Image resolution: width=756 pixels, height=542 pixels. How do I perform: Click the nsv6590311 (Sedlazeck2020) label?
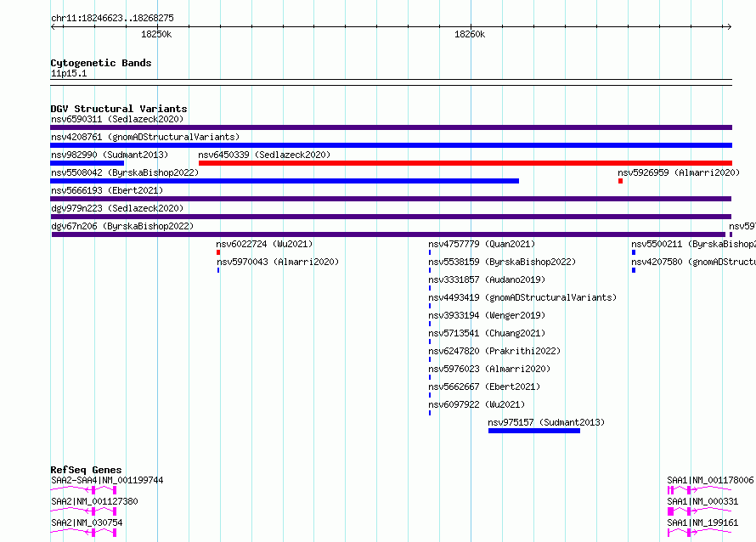(117, 119)
